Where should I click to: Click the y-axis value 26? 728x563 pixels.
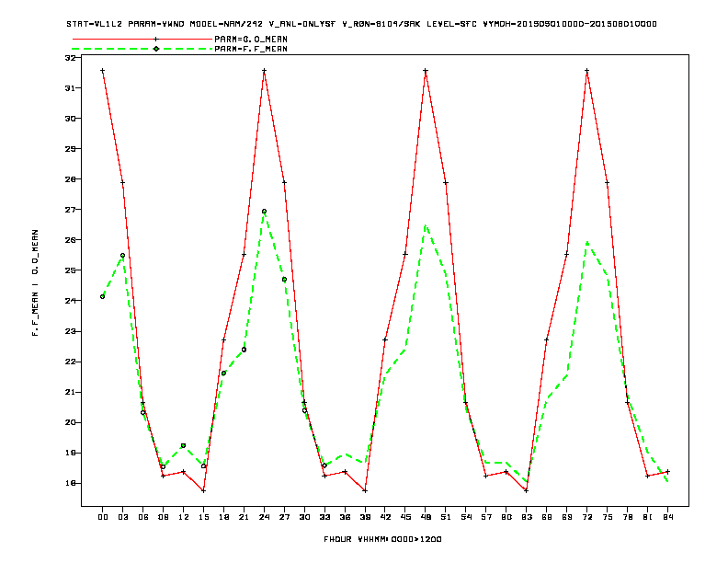[70, 240]
